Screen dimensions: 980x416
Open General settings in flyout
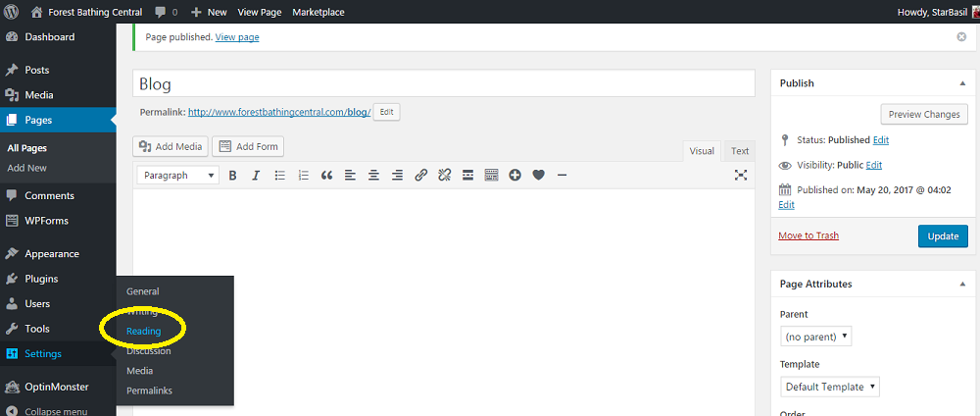tap(142, 291)
